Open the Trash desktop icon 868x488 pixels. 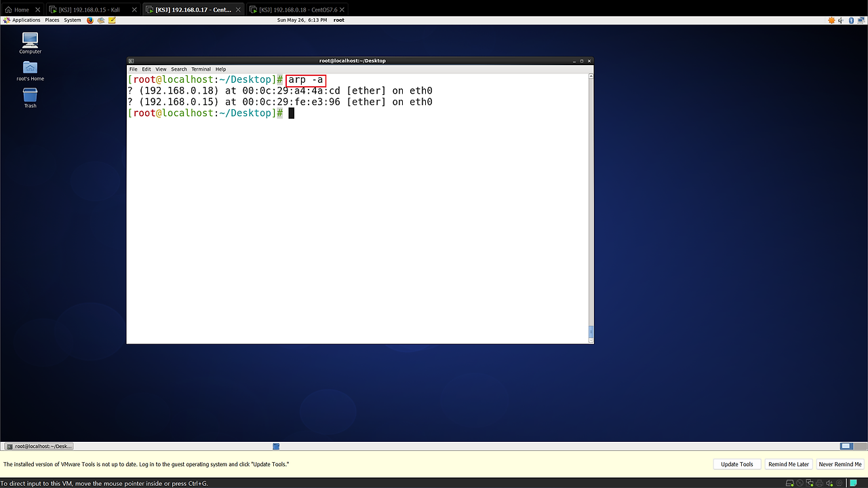30,96
